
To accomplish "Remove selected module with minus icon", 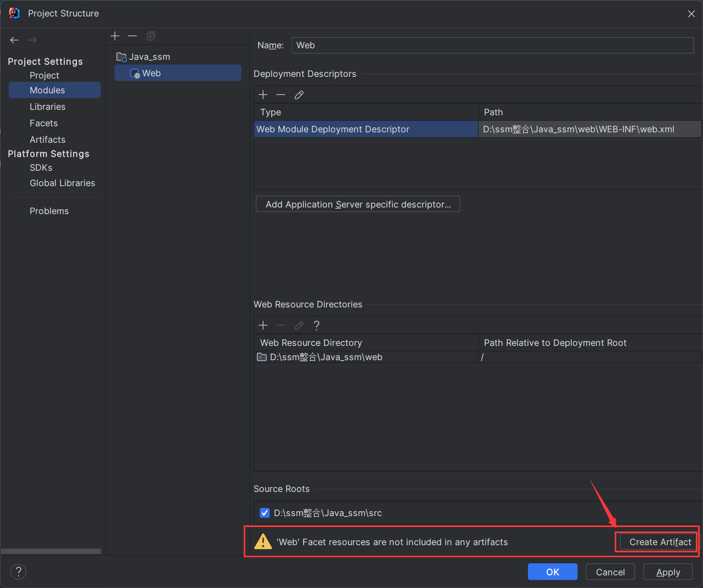I will click(x=132, y=36).
